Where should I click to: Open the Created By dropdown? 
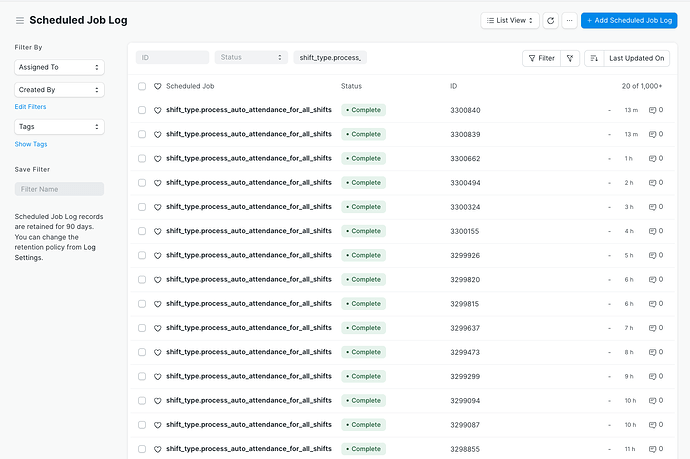pos(59,90)
